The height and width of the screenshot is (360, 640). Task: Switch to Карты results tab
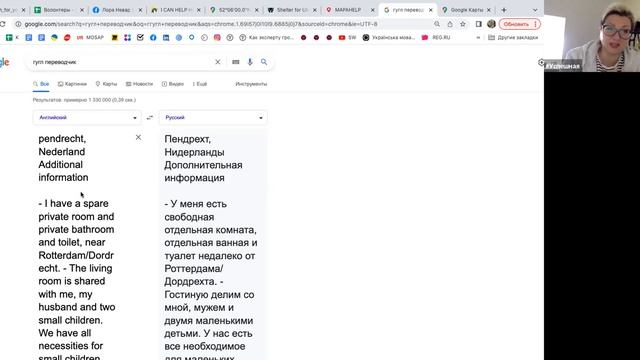coord(106,84)
